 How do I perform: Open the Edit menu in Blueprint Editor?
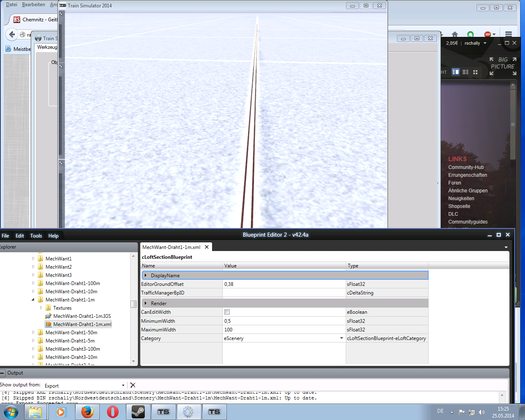(20, 236)
